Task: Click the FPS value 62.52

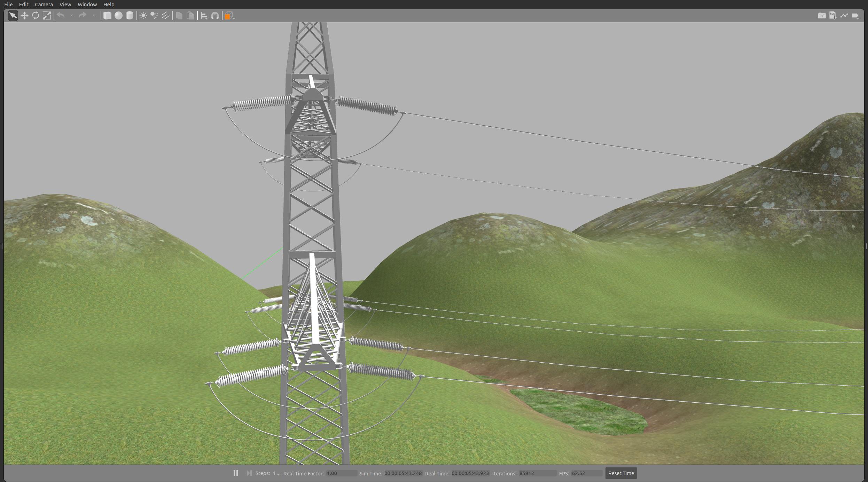Action: 587,473
